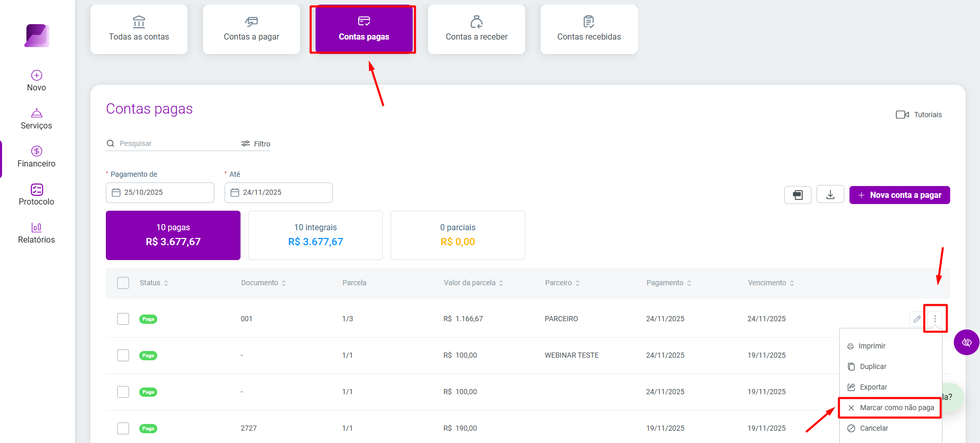This screenshot has width=980, height=443.
Task: Open the Protocolo sidebar section
Action: point(36,195)
